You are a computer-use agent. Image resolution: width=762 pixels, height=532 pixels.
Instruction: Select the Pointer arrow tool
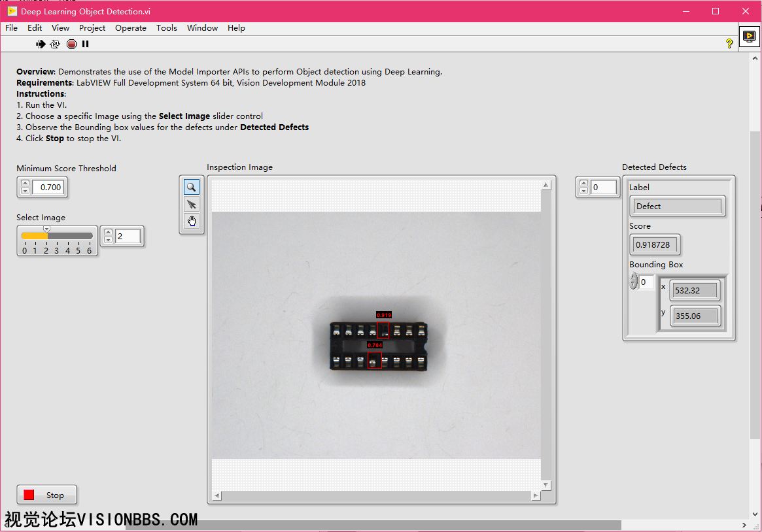click(x=191, y=204)
